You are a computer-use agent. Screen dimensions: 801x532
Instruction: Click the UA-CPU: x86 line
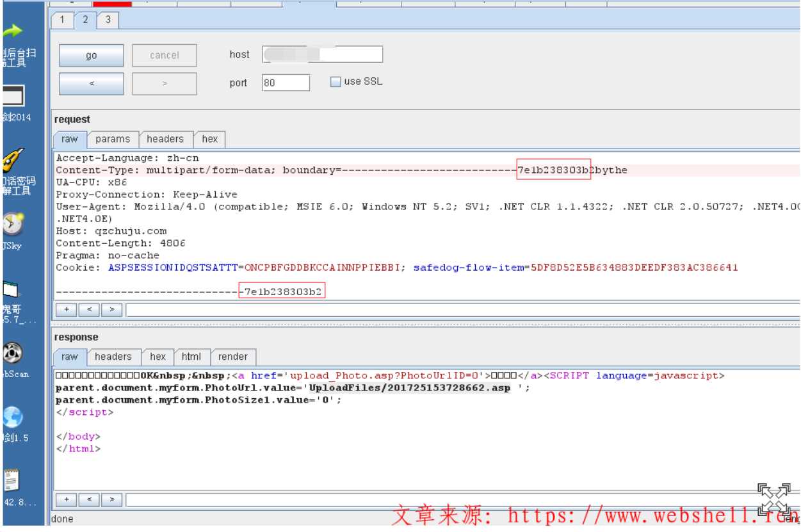click(x=92, y=182)
